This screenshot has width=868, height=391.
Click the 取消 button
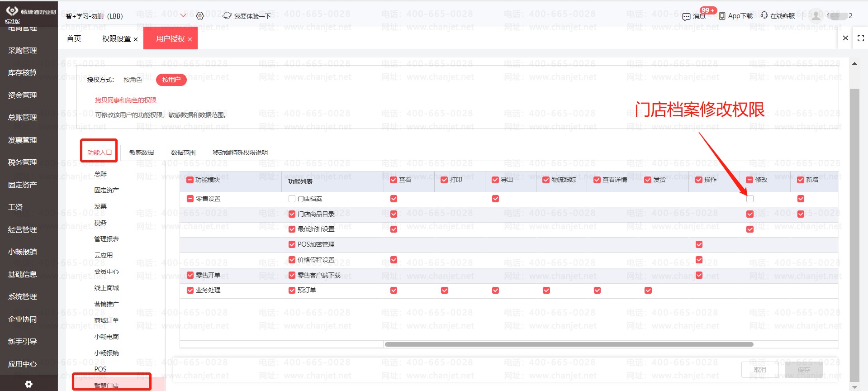click(x=760, y=370)
